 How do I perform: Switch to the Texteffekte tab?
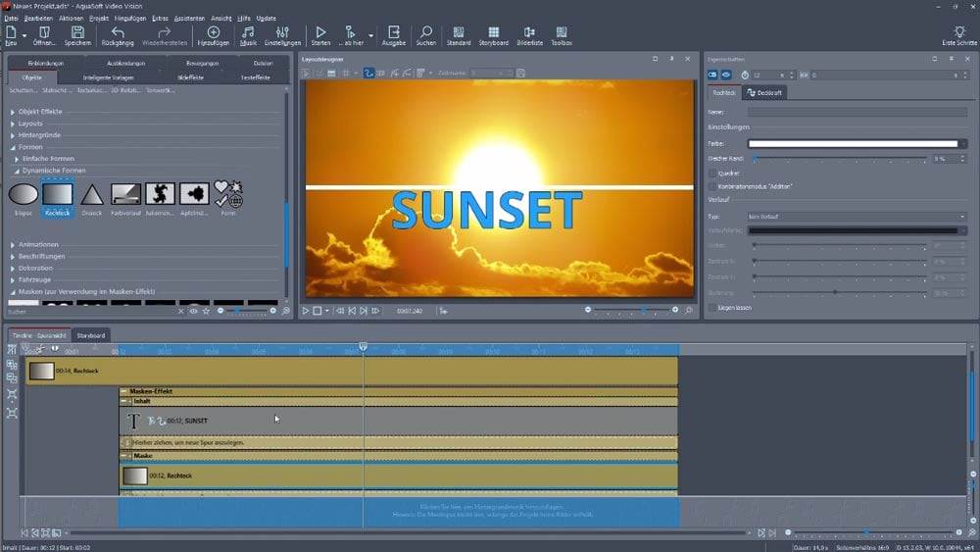coord(254,75)
